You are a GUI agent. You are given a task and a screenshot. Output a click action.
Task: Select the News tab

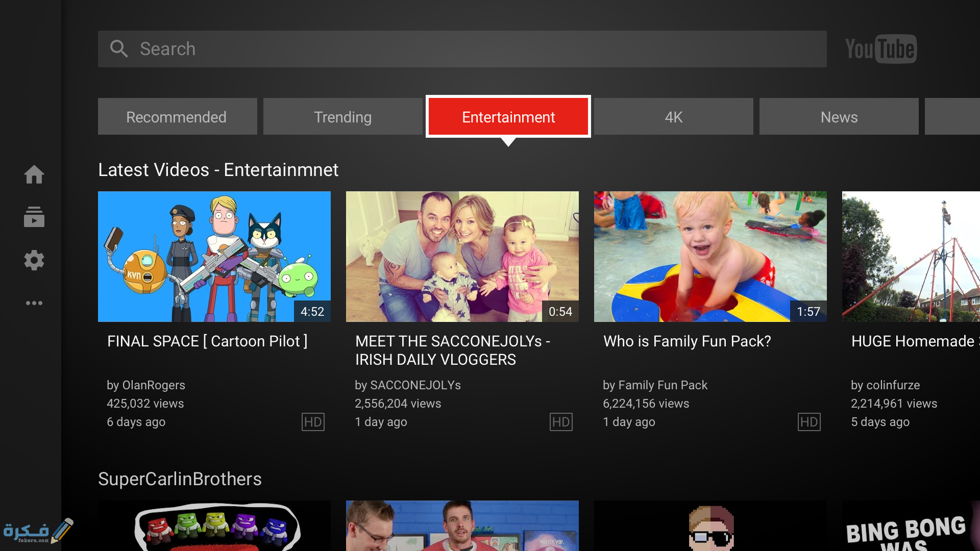click(839, 117)
